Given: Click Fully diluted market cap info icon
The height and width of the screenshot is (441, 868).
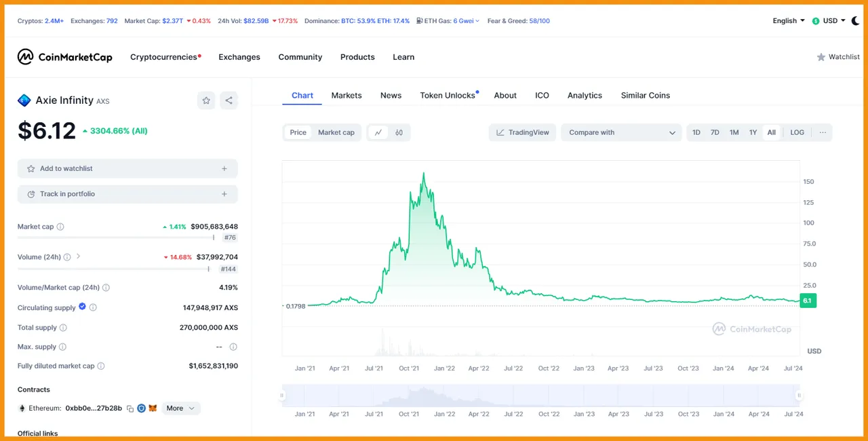Looking at the screenshot, I should pyautogui.click(x=101, y=366).
